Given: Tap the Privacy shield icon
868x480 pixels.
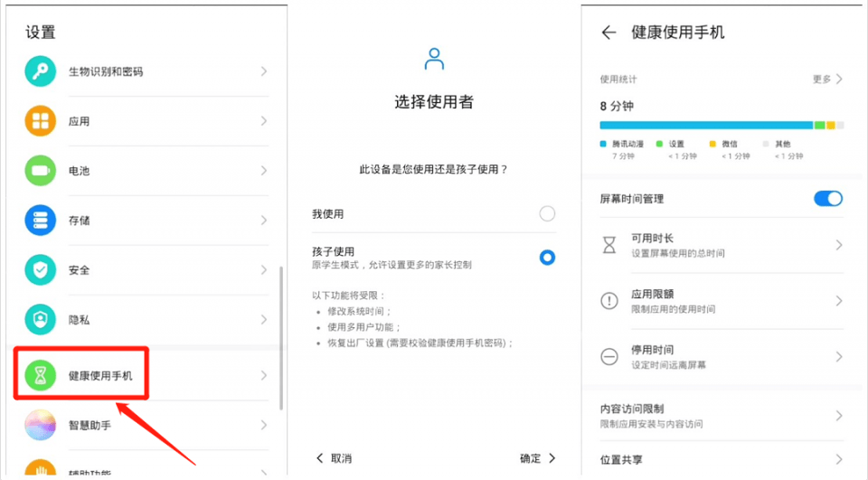Looking at the screenshot, I should pos(41,319).
